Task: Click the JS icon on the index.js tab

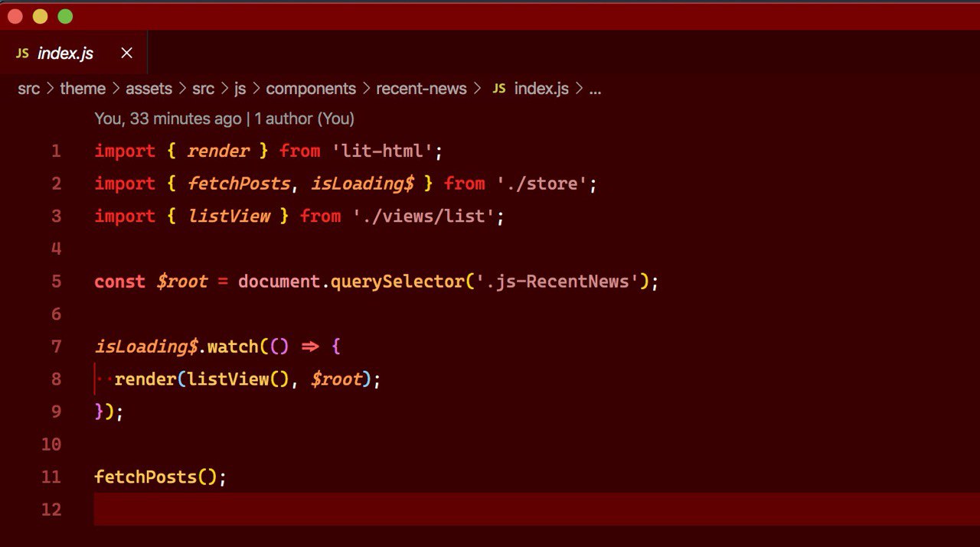Action: pos(22,53)
